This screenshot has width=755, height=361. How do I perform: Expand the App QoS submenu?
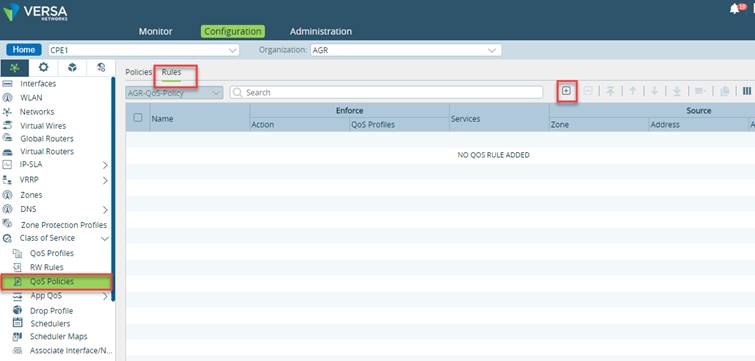pos(105,297)
